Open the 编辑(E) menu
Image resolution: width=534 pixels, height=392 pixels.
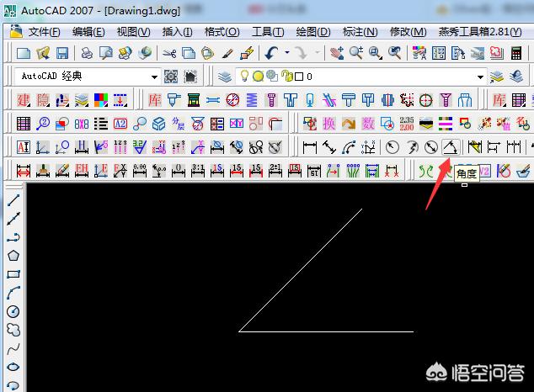click(x=88, y=32)
